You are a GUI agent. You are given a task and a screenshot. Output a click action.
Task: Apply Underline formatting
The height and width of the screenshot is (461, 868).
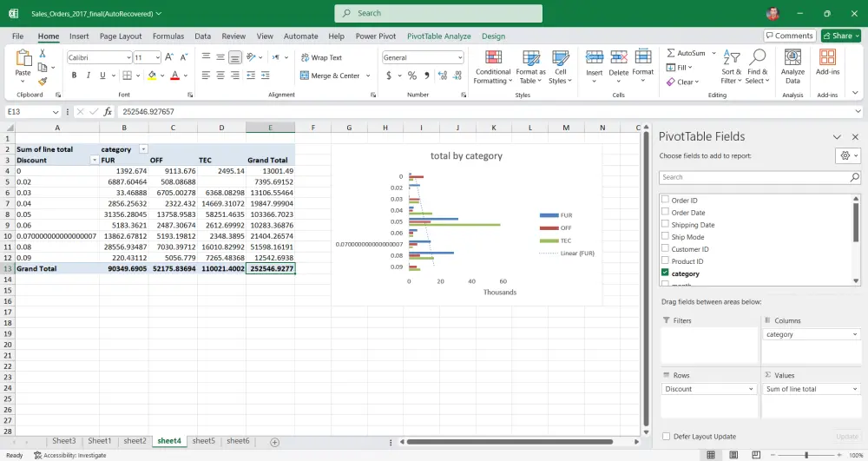click(102, 76)
